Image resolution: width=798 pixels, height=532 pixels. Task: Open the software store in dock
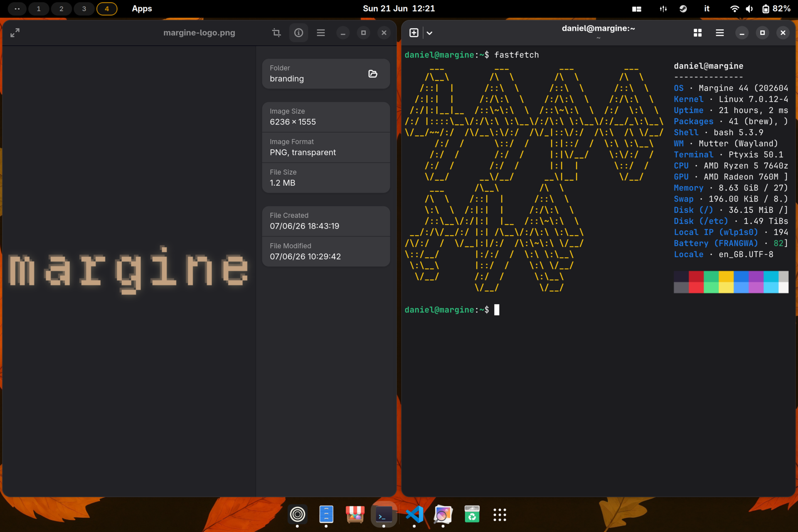(355, 515)
